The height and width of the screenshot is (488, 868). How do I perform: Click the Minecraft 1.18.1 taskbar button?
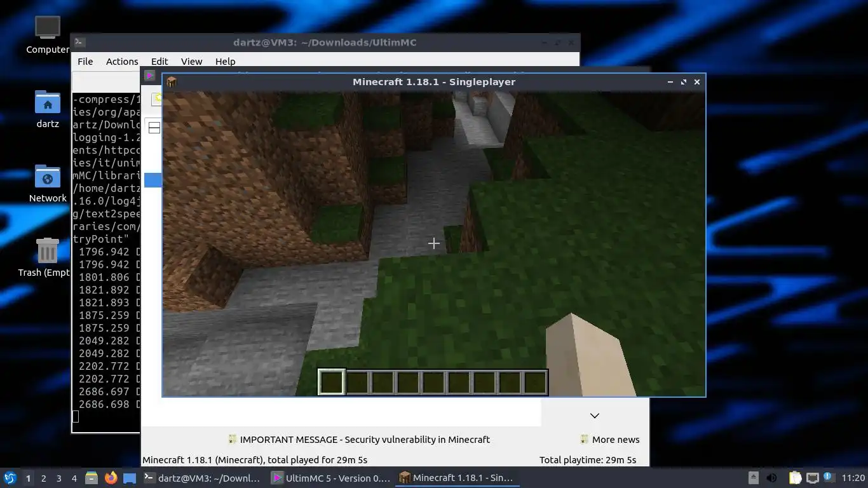[457, 478]
